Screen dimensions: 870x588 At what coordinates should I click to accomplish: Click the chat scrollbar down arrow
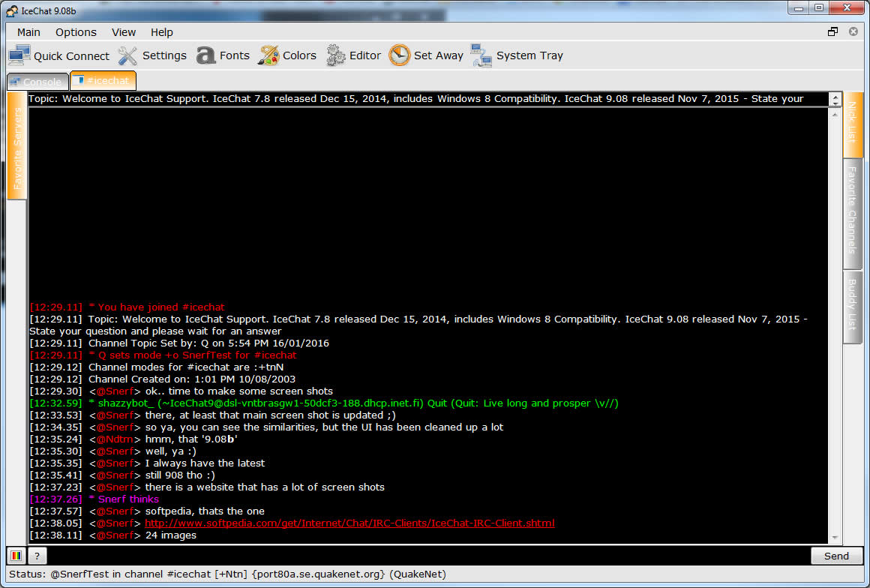(835, 538)
